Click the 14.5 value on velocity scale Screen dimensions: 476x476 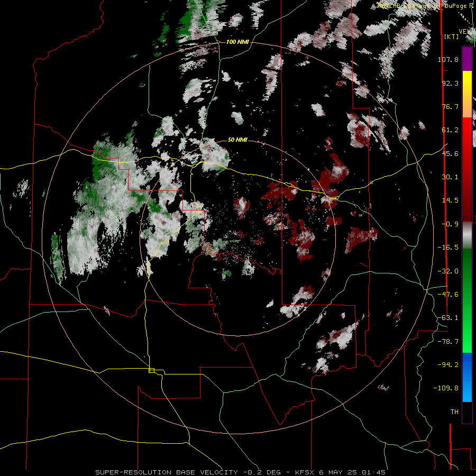[x=450, y=200]
